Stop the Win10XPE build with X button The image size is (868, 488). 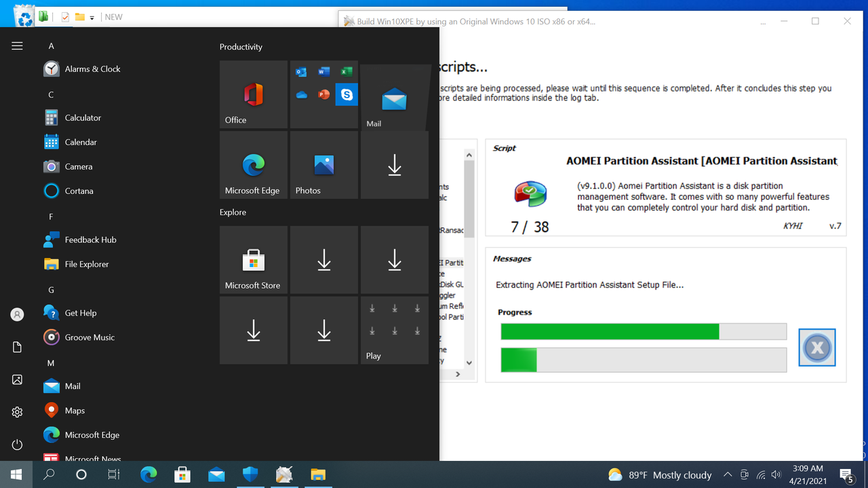click(817, 348)
